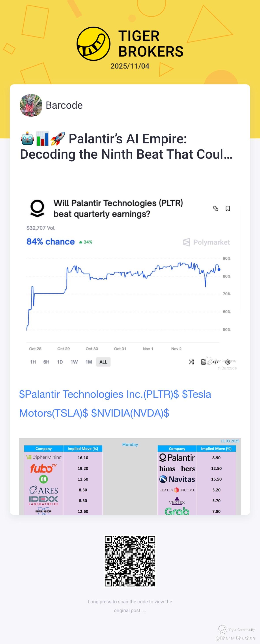Tap the QR code image
260x644 pixels.
(130, 561)
